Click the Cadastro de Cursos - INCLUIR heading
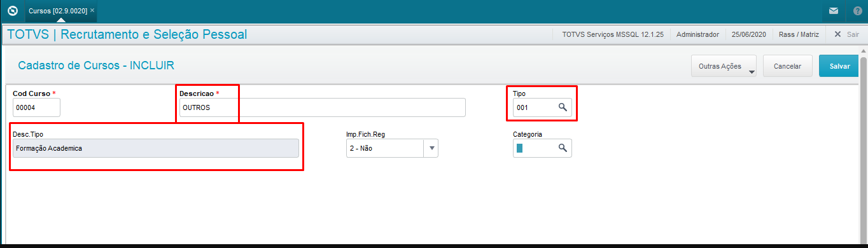 96,65
